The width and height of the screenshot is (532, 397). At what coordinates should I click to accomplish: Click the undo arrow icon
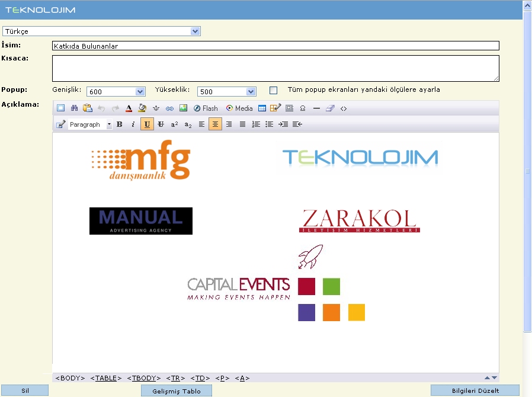click(x=101, y=108)
